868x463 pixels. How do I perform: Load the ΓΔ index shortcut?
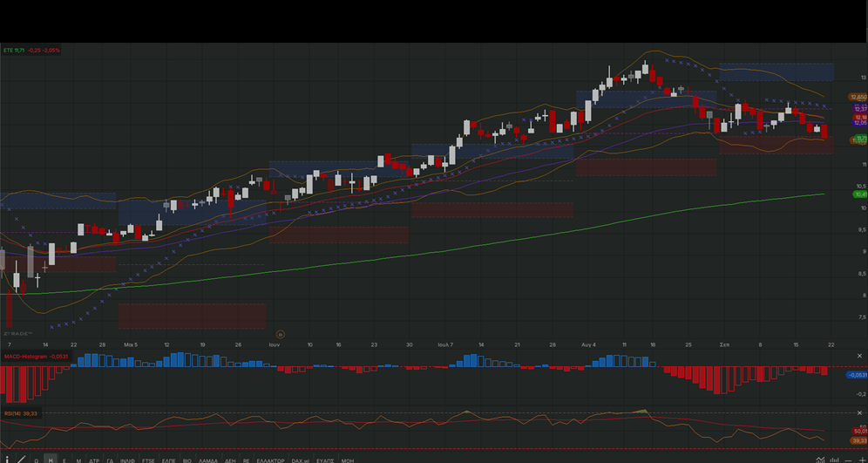pyautogui.click(x=110, y=460)
